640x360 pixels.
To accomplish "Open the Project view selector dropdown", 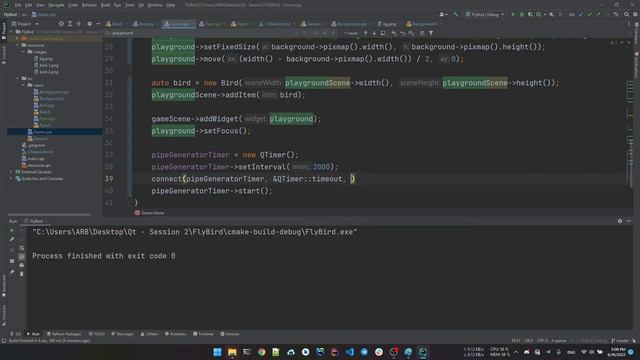I will pyautogui.click(x=25, y=24).
